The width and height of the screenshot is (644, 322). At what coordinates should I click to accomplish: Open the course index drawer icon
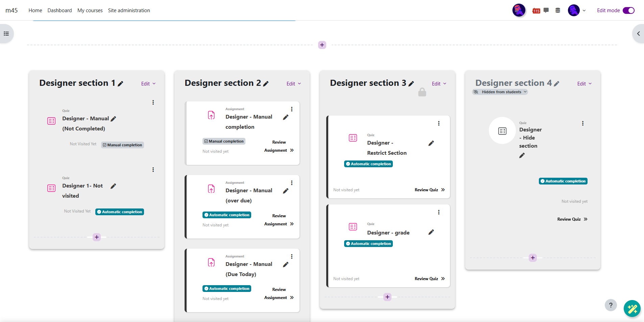(x=6, y=33)
